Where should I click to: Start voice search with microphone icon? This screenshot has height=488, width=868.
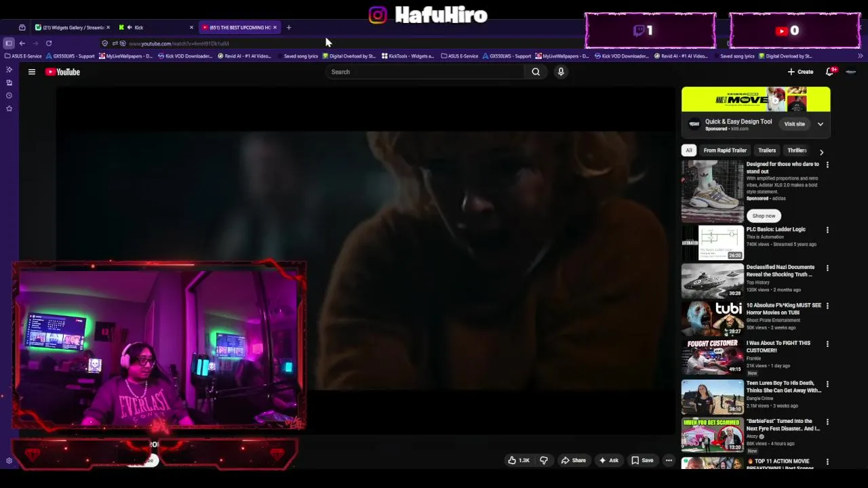[561, 72]
